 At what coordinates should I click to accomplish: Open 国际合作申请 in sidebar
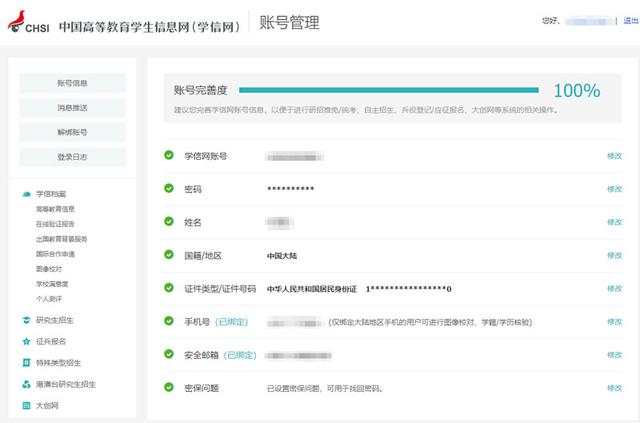(55, 254)
